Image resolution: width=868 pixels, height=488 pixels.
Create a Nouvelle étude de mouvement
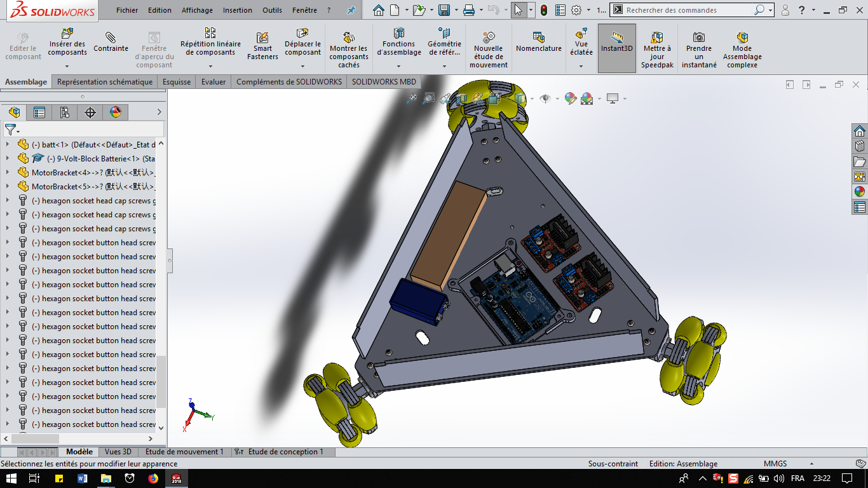(x=488, y=50)
